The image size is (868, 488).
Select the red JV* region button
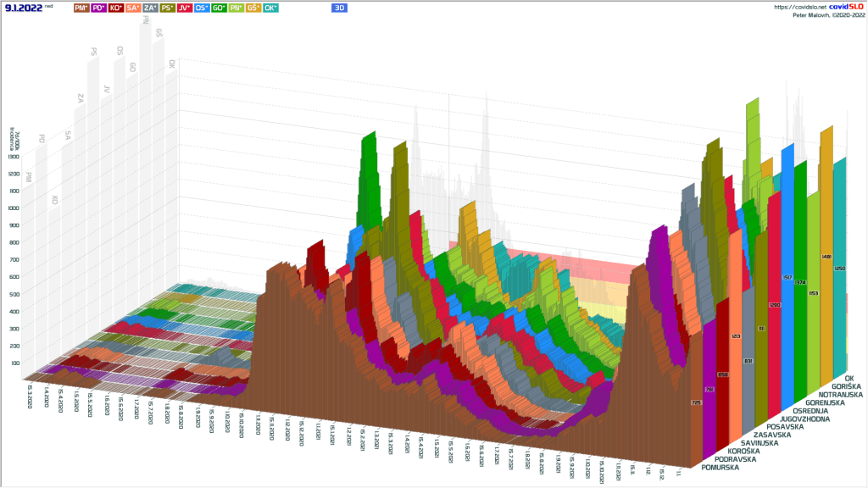point(185,8)
